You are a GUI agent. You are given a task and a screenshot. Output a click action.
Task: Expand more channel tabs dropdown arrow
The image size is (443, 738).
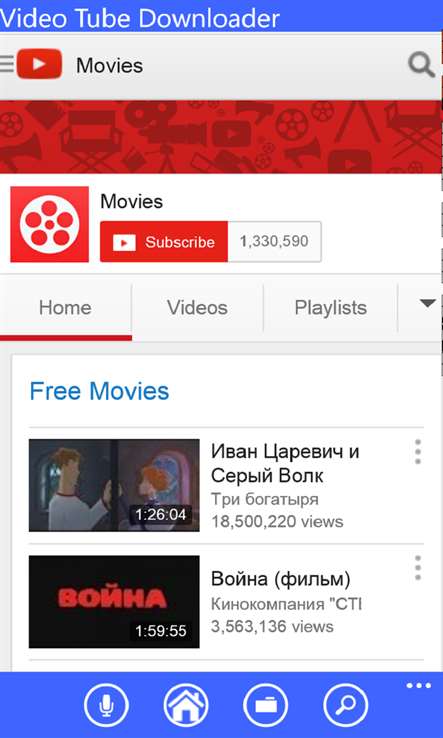pos(427,304)
